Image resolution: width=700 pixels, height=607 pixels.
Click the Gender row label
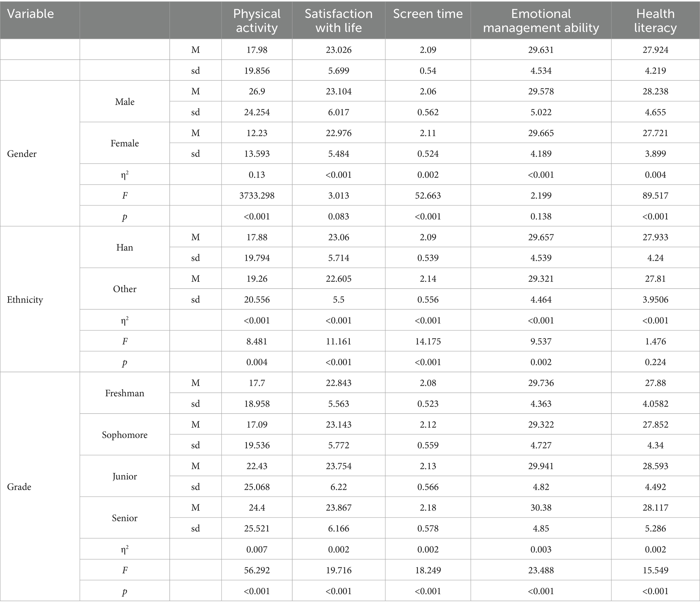(22, 154)
